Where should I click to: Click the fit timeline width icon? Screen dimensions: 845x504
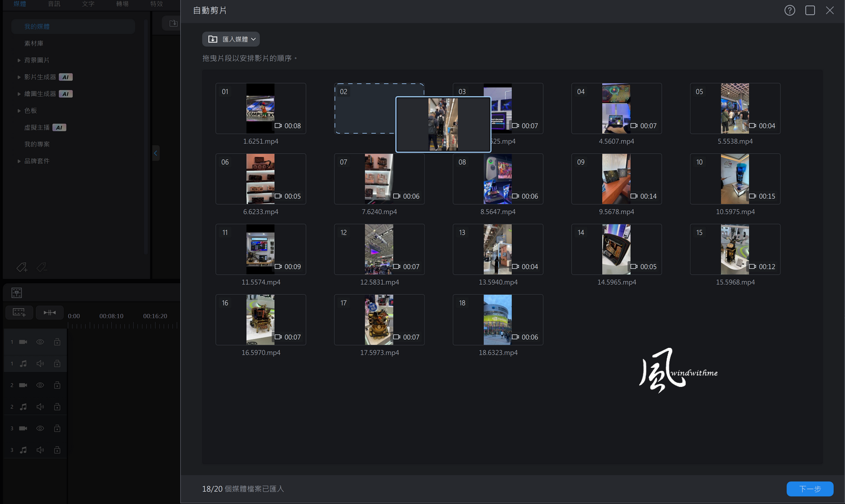50,312
